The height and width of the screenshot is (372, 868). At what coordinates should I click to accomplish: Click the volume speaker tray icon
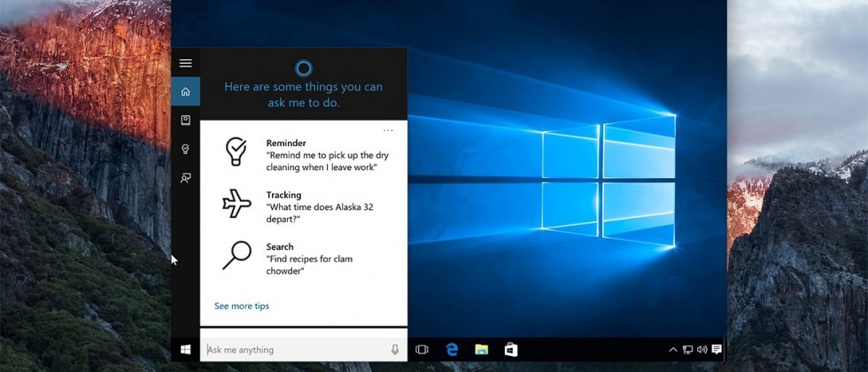[x=701, y=350]
